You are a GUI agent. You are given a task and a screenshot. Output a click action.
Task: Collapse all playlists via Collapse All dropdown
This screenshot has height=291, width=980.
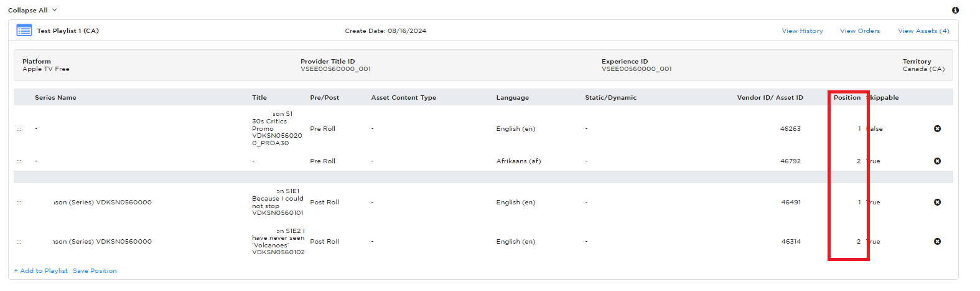tap(32, 10)
